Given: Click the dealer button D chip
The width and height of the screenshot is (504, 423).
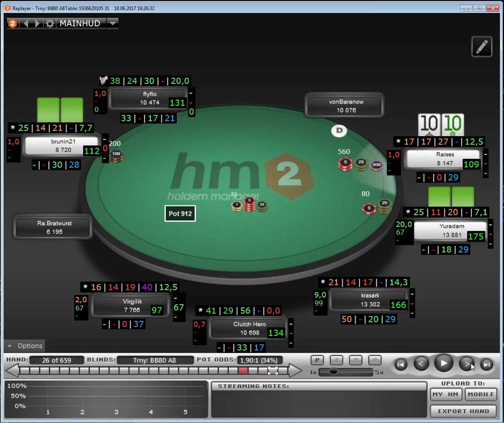Looking at the screenshot, I should (x=339, y=130).
